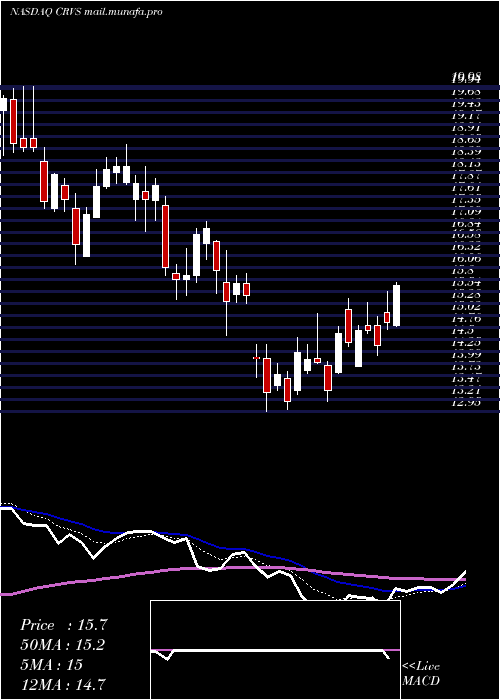This screenshot has width=500, height=700.
Task: Open the MACD inset chart box
Action: tap(275, 650)
